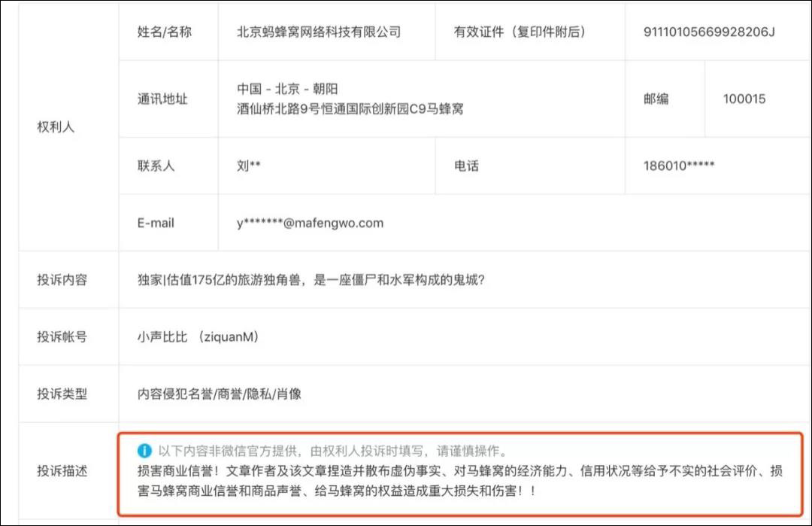The height and width of the screenshot is (526, 812).
Task: Click the street address 酒仙桥北路9号恒通国际创新园C9马蜂窝
Action: coord(350,109)
